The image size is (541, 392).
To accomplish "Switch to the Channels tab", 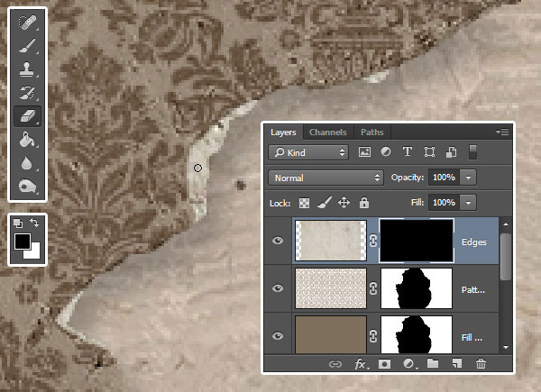I will (x=327, y=132).
